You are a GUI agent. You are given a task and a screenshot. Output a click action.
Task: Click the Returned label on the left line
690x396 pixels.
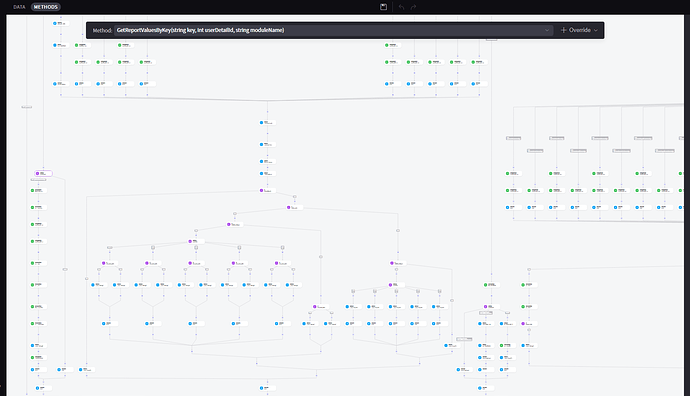pos(26,107)
